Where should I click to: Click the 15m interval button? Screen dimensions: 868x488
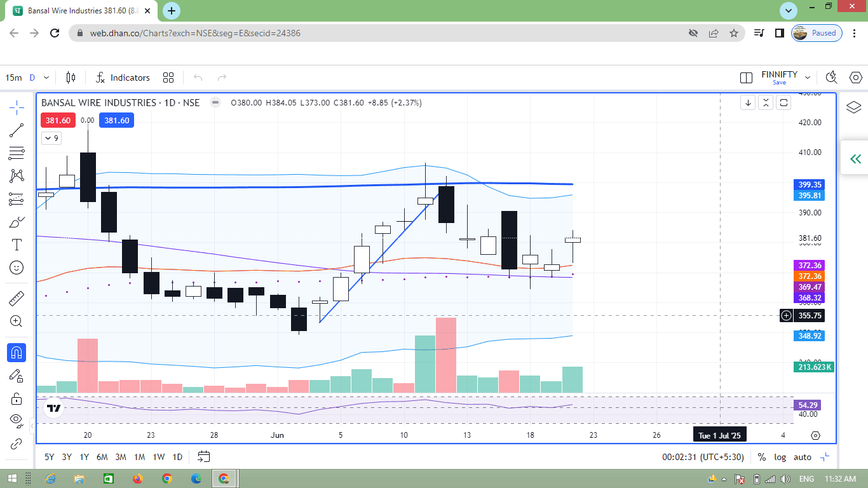click(13, 78)
